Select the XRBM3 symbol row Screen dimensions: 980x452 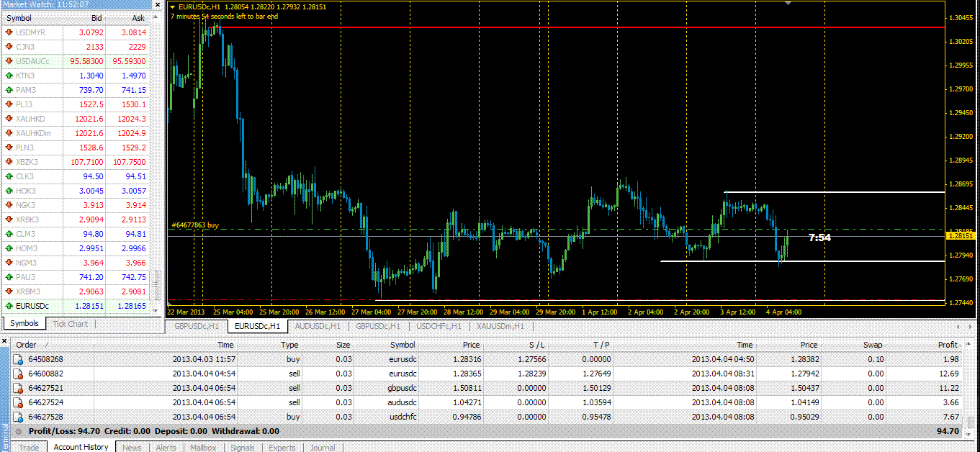click(76, 291)
